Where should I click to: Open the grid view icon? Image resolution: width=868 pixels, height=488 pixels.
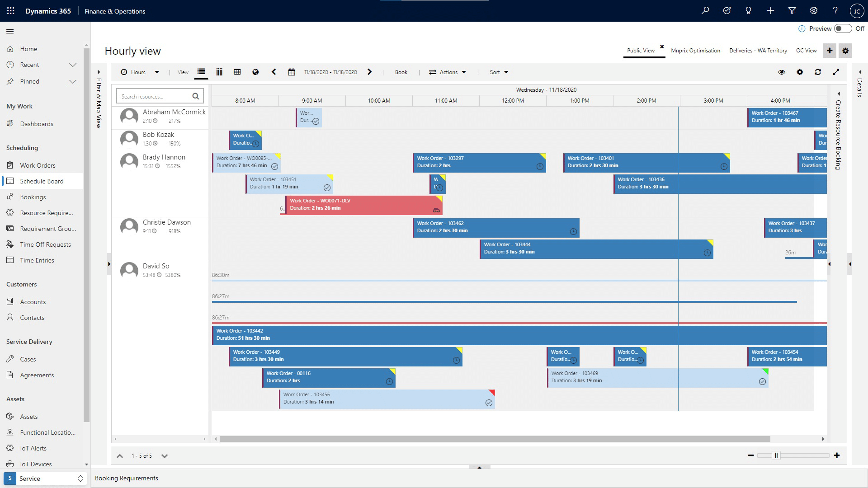tap(237, 72)
